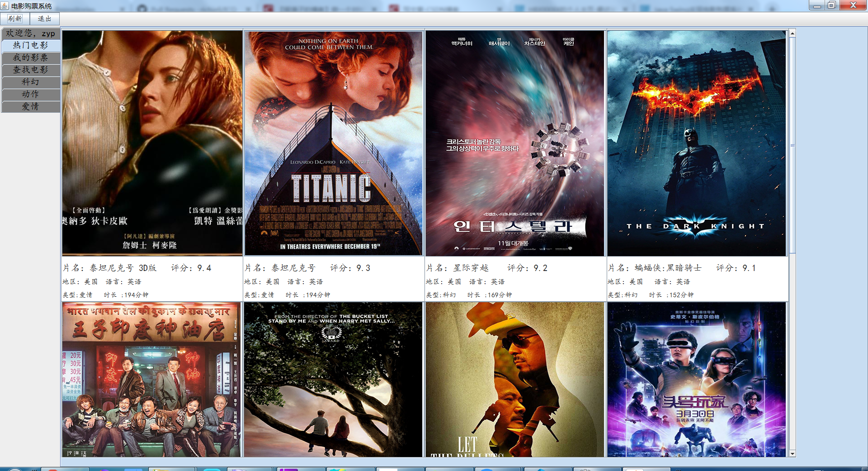The height and width of the screenshot is (471, 868).
Task: Click rating text 评分: 9.2
Action: (527, 268)
